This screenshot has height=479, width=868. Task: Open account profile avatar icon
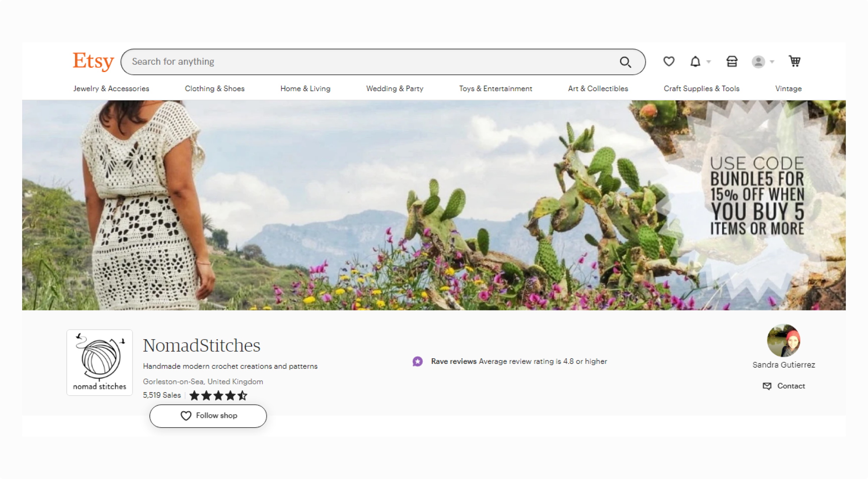coord(758,62)
